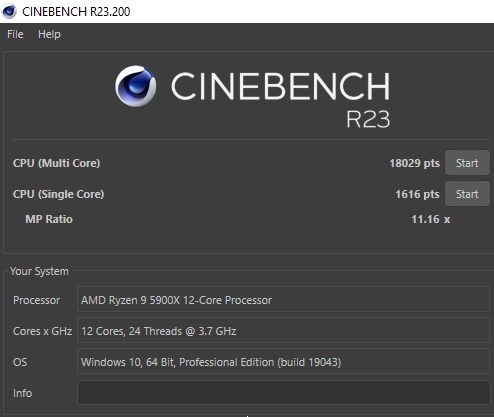Click the 18029 pts multi core score
The image size is (494, 417).
pos(415,163)
